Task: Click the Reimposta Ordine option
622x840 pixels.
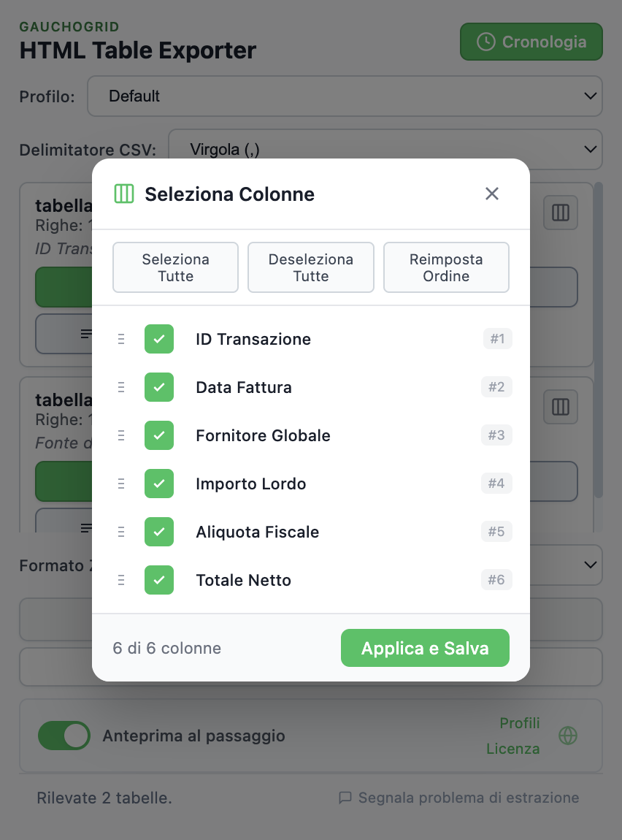Action: tap(446, 267)
